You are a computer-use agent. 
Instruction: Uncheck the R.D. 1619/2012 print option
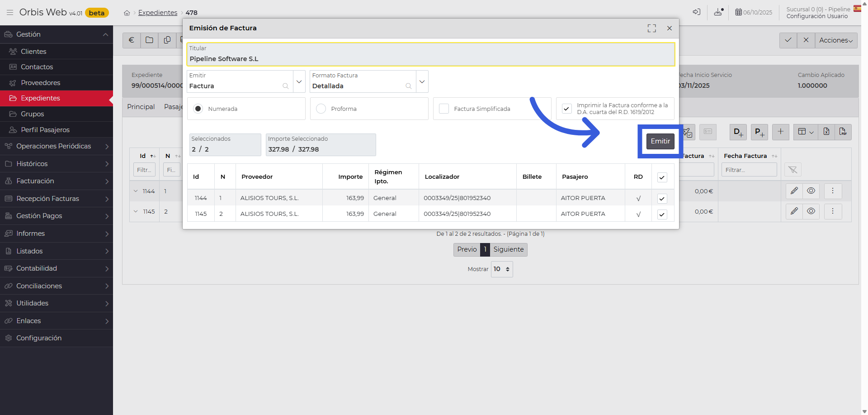click(566, 109)
